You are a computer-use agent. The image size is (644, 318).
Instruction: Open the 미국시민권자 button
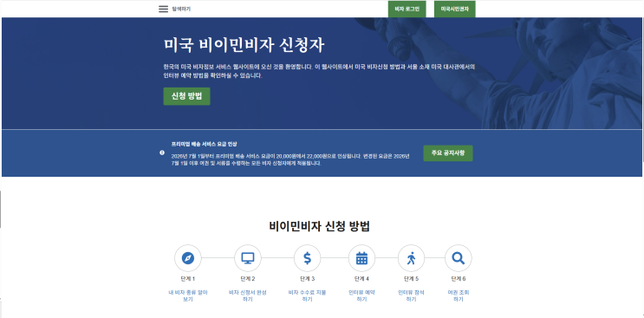(x=455, y=9)
